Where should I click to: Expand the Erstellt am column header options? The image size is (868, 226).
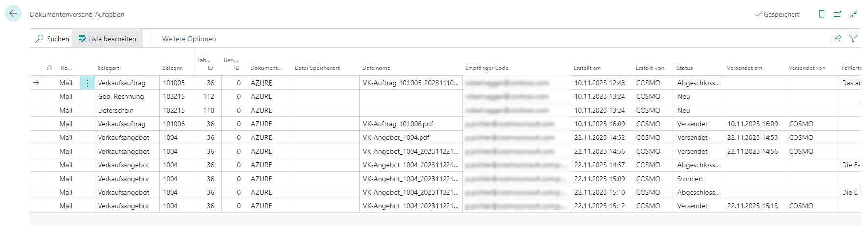pos(587,68)
